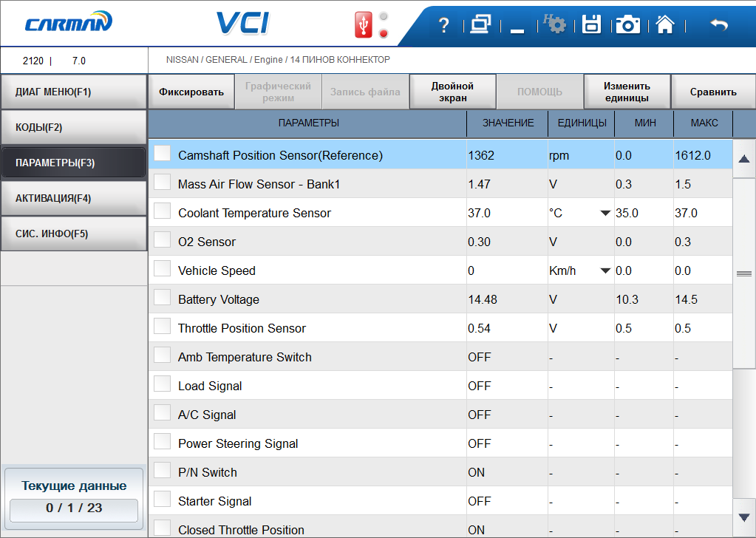Image resolution: width=756 pixels, height=538 pixels.
Task: Click the save floppy disk icon
Action: 591,24
